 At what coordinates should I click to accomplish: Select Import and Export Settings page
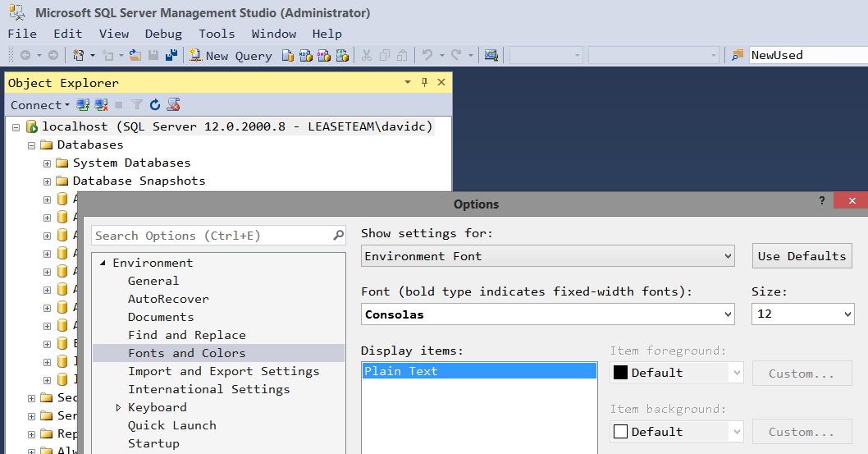224,371
